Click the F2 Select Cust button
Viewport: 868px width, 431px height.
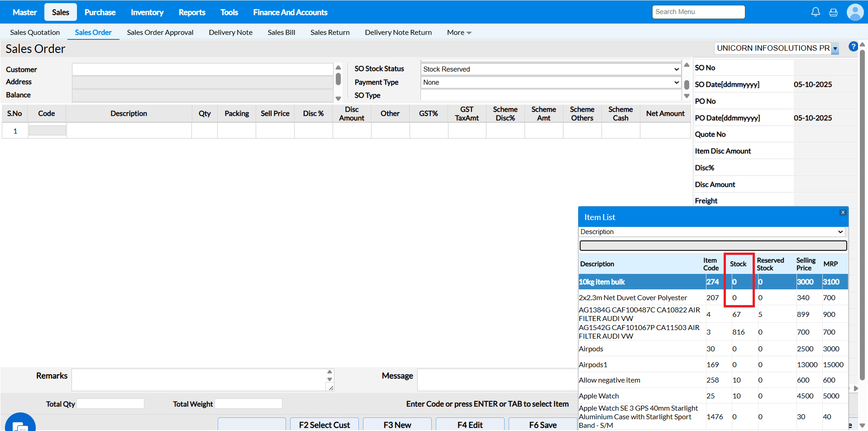point(324,425)
